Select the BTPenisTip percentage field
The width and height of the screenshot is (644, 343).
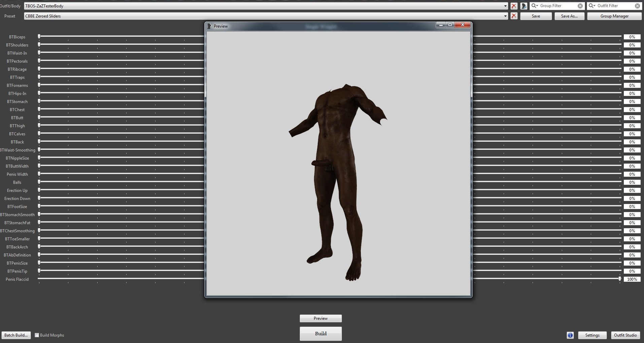[x=632, y=271]
